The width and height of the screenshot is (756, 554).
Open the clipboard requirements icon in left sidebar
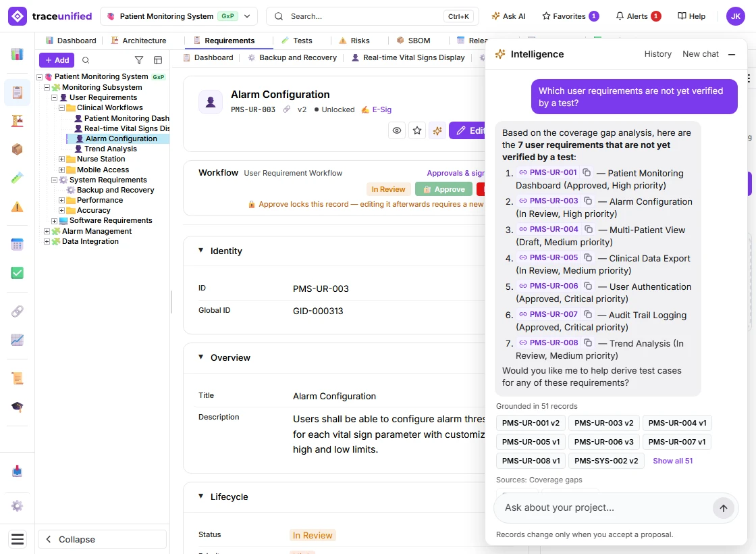18,92
